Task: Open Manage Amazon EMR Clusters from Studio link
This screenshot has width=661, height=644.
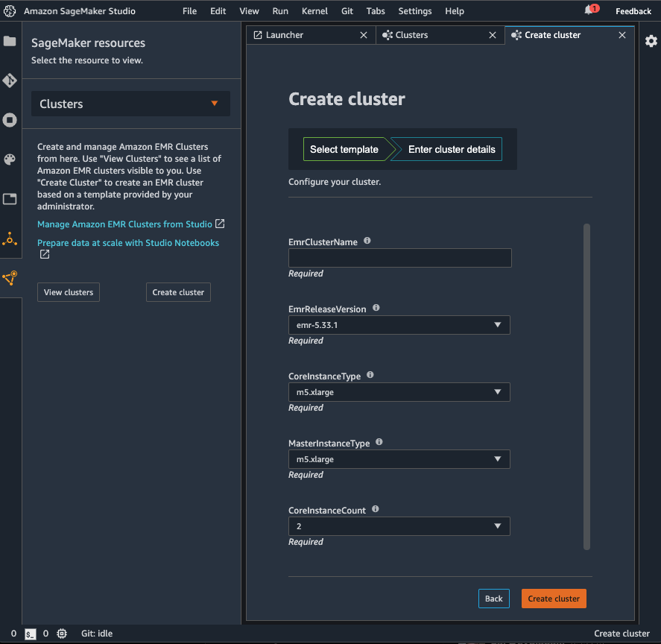Action: pos(124,224)
